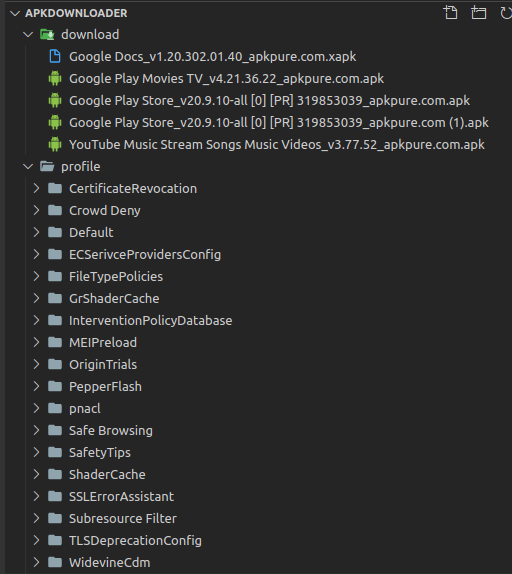Click the FileTypePolicies folder icon
Image resolution: width=512 pixels, height=574 pixels.
[x=55, y=276]
